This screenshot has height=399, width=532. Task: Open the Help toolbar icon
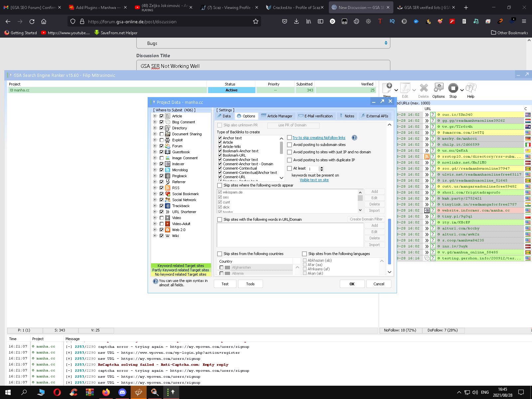[x=471, y=88]
